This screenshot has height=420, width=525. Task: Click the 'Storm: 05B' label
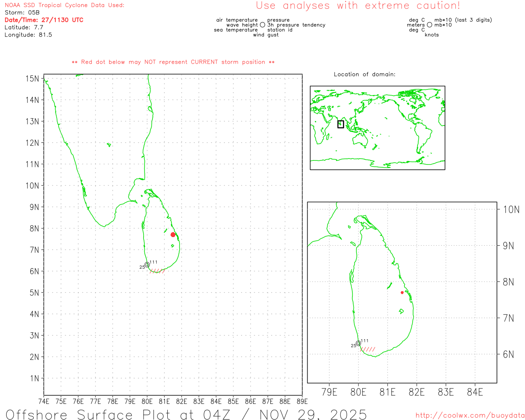(x=22, y=13)
